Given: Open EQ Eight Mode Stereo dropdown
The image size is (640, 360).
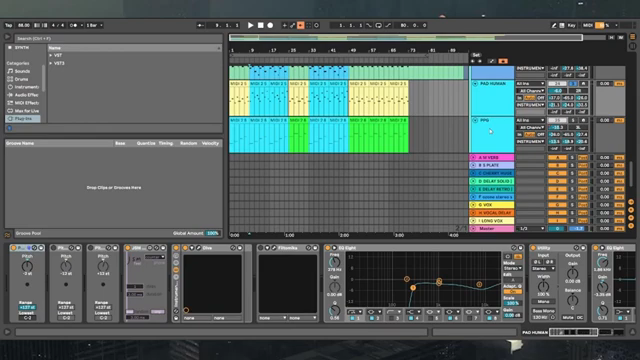Looking at the screenshot, I should [x=513, y=268].
